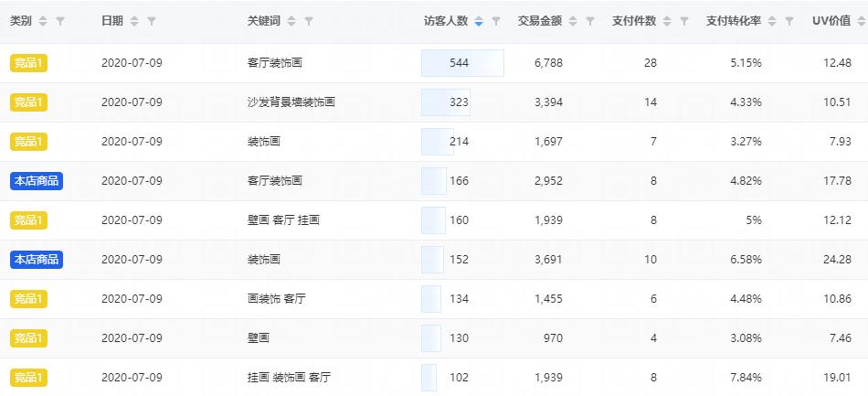Click the visitor bar showing 323
The height and width of the screenshot is (396, 868).
coord(446,102)
